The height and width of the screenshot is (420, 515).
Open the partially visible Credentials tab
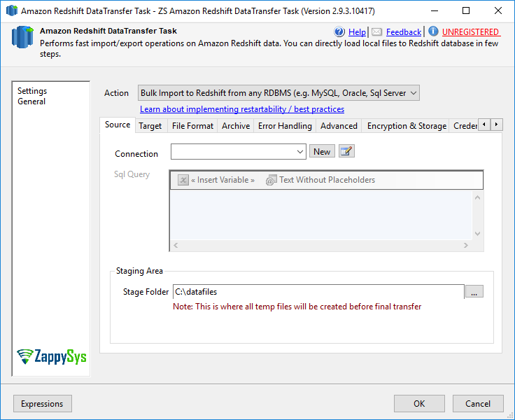click(x=465, y=126)
